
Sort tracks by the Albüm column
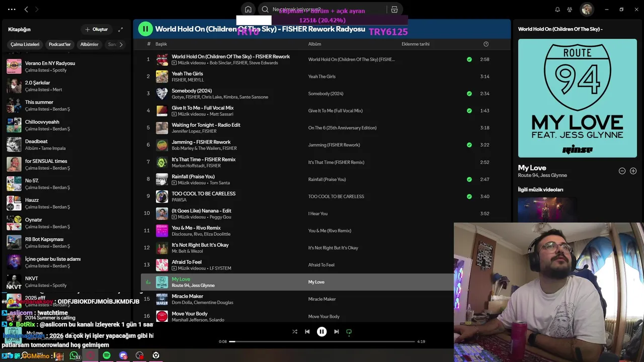tap(314, 44)
